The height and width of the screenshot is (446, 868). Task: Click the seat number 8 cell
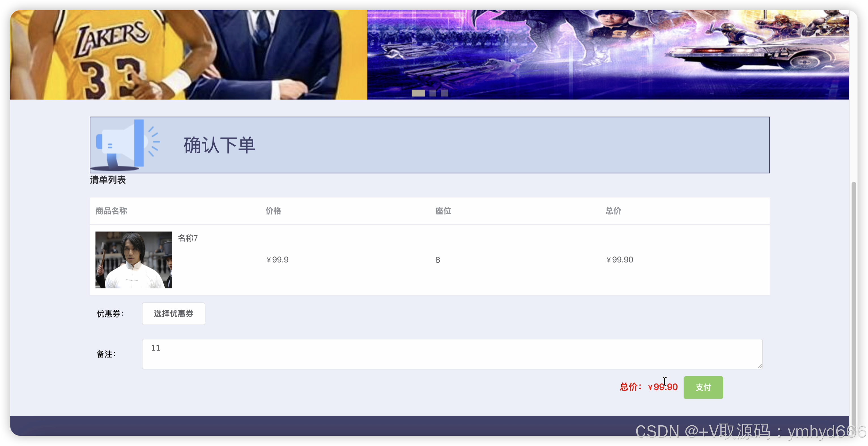pos(437,260)
